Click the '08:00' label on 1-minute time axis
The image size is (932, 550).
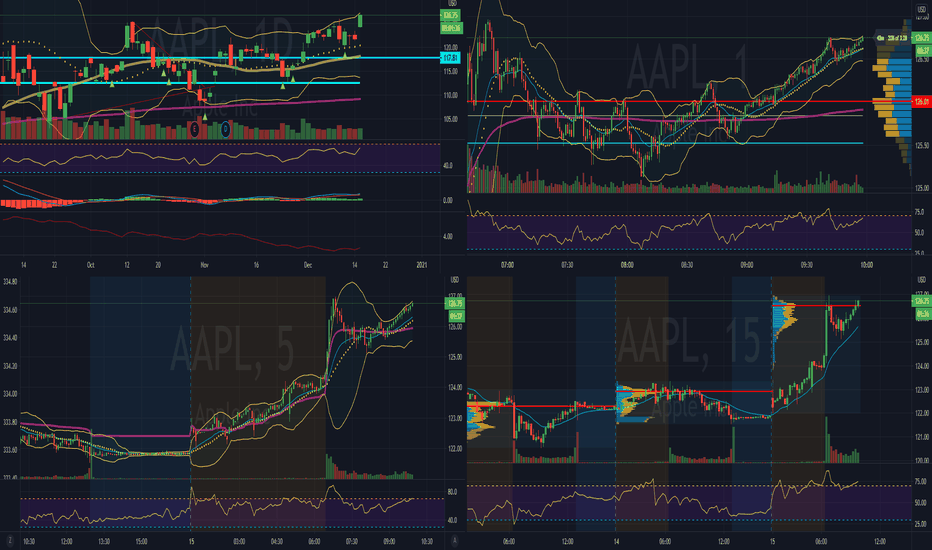627,265
